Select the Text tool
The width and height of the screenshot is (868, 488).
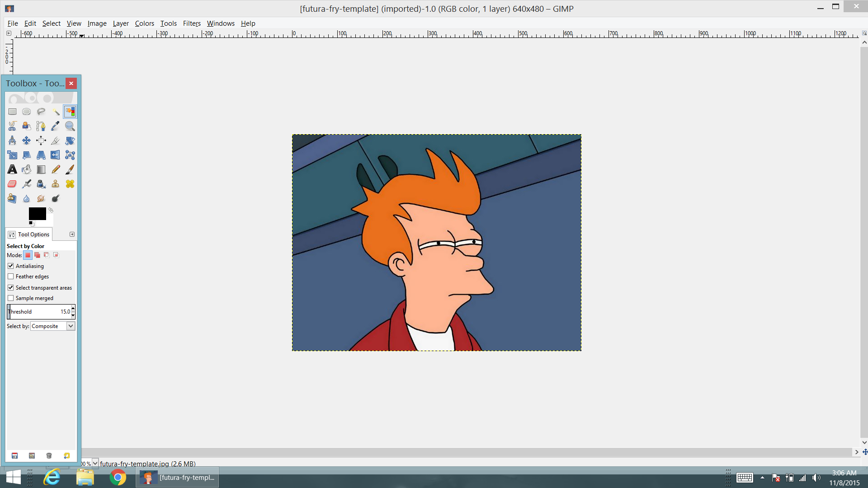[x=12, y=169]
